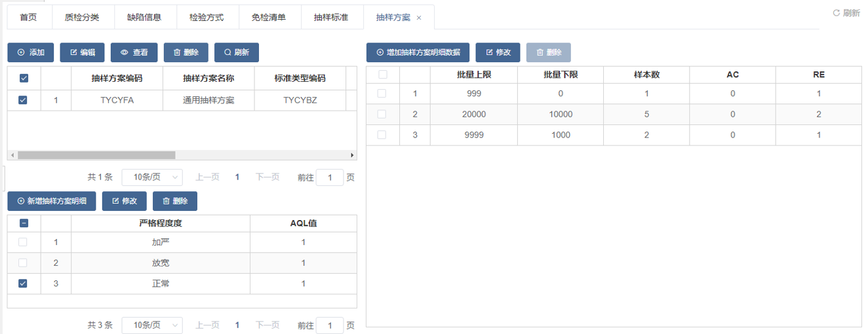Viewport: 868px width, 334px height.
Task: Click the RE column header
Action: (x=819, y=75)
